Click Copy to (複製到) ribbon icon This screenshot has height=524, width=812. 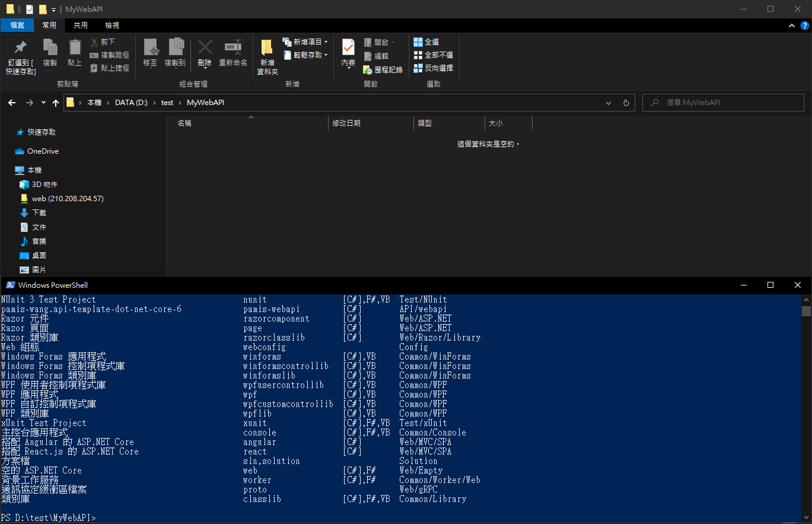175,53
